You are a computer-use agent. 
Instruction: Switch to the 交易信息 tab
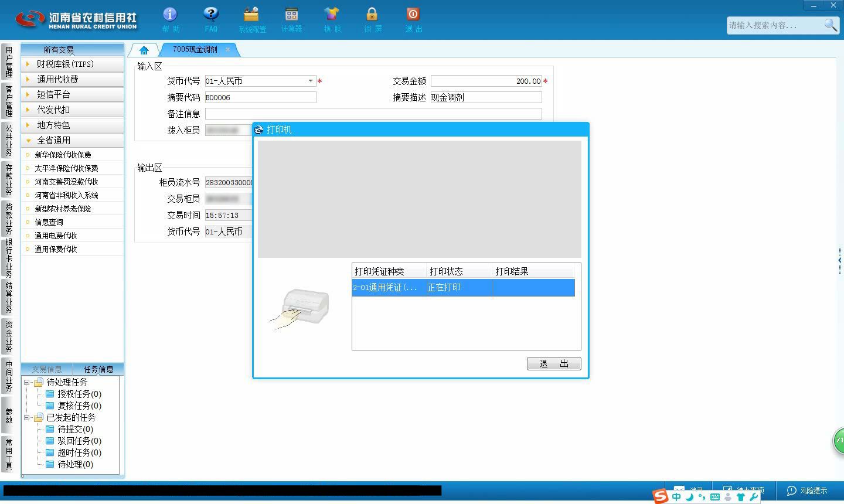point(47,369)
